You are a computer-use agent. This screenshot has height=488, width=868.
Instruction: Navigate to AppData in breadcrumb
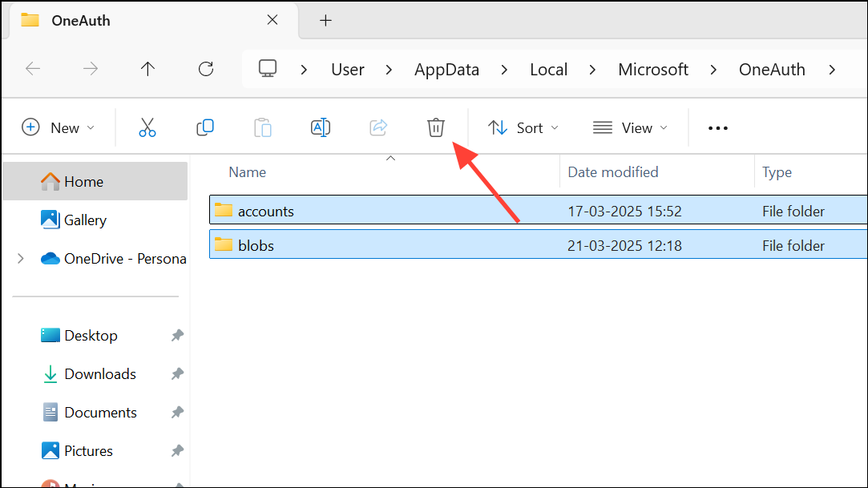point(446,70)
